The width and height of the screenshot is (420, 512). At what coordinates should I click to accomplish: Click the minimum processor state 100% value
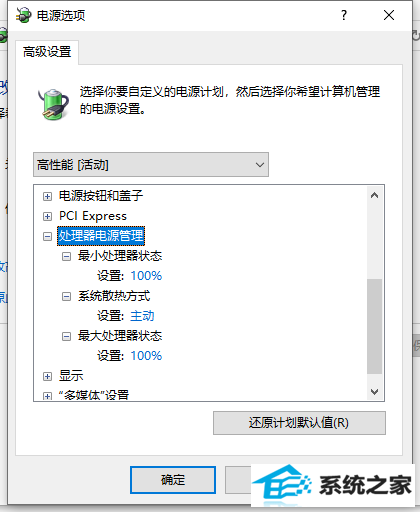tap(146, 276)
